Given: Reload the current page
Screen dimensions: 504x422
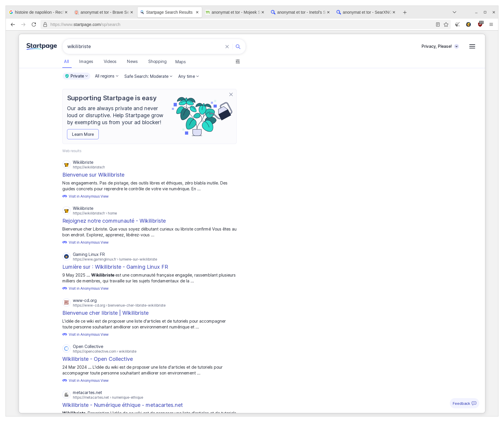Looking at the screenshot, I should 34,24.
